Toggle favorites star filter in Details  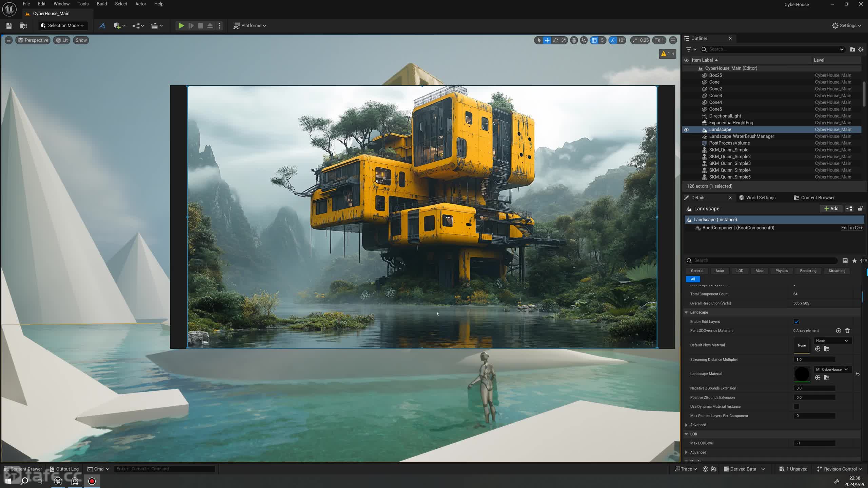[x=854, y=260]
